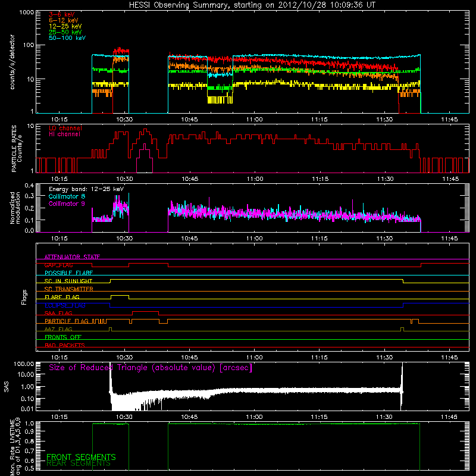Click 10:45 tick under the modulation plot

point(189,239)
